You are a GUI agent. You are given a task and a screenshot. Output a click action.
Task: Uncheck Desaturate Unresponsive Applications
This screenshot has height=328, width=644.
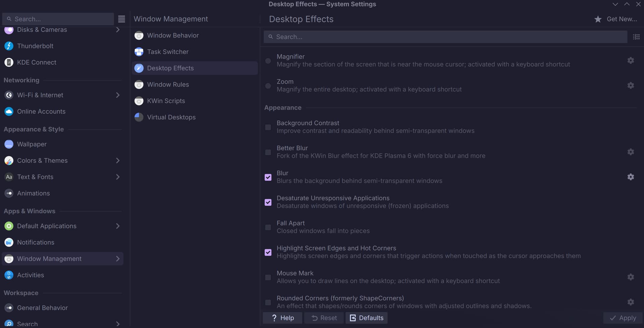pos(268,202)
